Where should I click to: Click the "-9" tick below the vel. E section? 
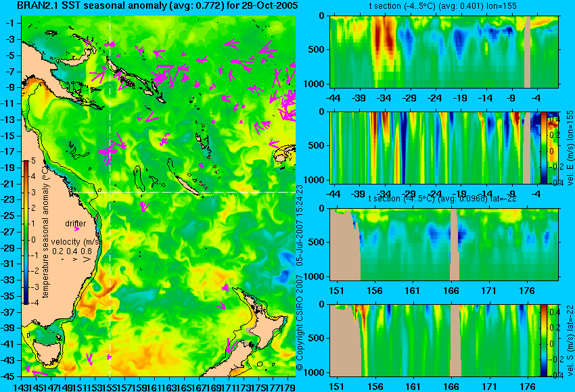pyautogui.click(x=511, y=194)
